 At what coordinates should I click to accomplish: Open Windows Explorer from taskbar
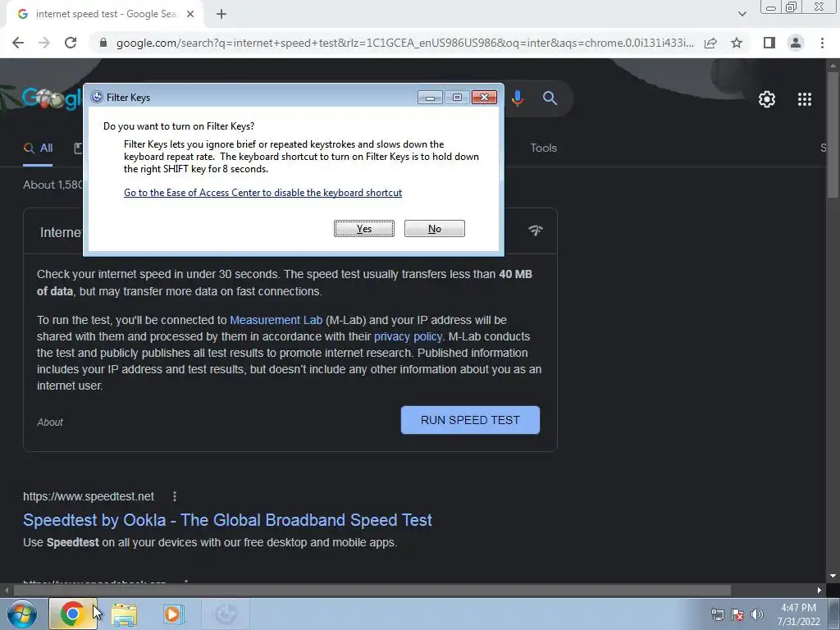pos(125,614)
